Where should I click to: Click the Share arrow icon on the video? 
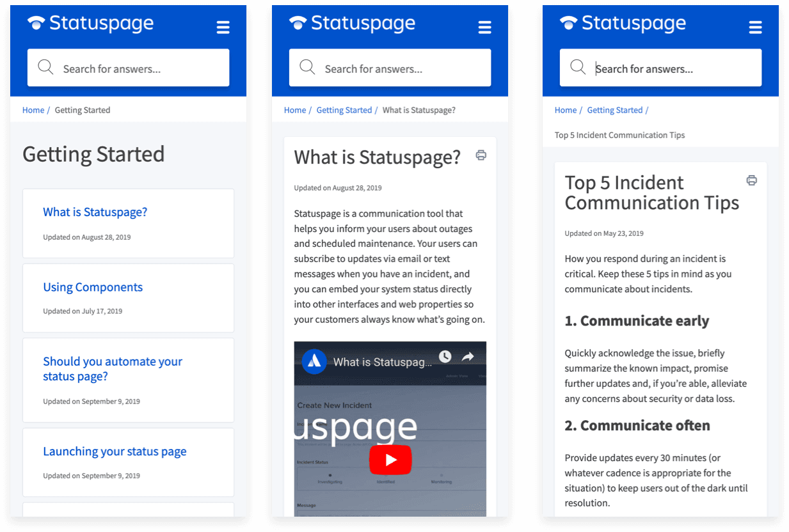click(469, 356)
